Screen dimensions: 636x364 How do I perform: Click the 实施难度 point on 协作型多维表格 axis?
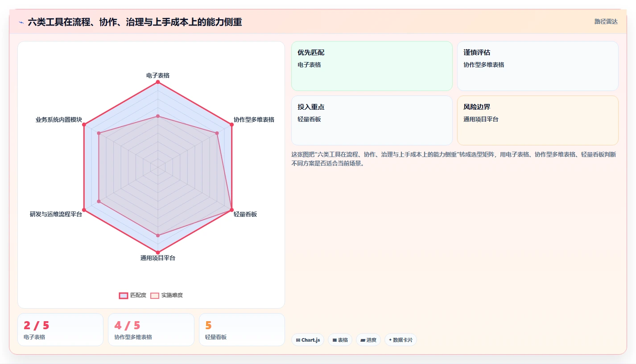[x=217, y=133]
